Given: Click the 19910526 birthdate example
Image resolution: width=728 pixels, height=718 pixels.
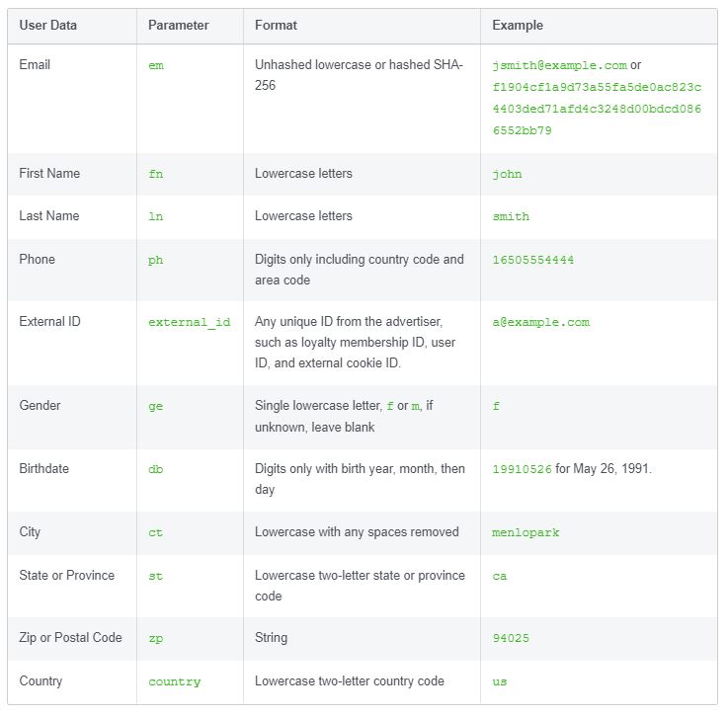Looking at the screenshot, I should (522, 469).
